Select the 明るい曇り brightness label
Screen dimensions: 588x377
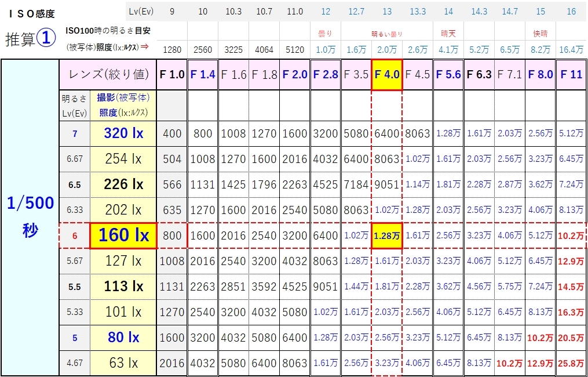point(386,34)
